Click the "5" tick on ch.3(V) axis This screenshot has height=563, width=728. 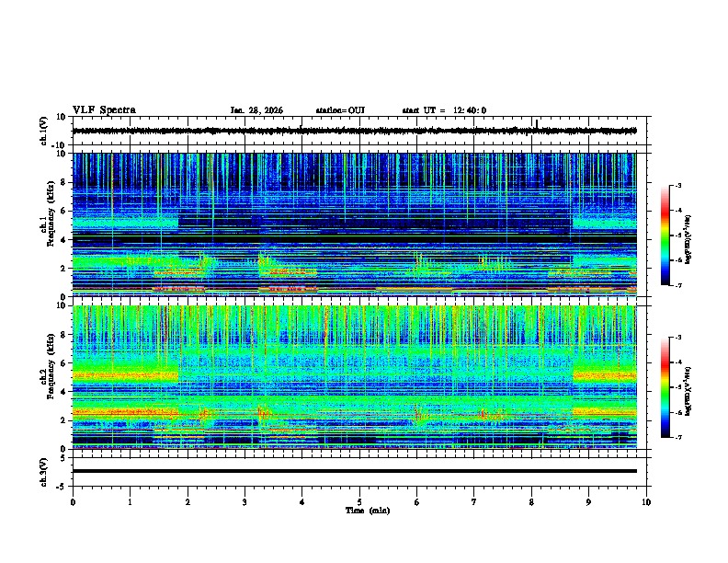tap(64, 458)
